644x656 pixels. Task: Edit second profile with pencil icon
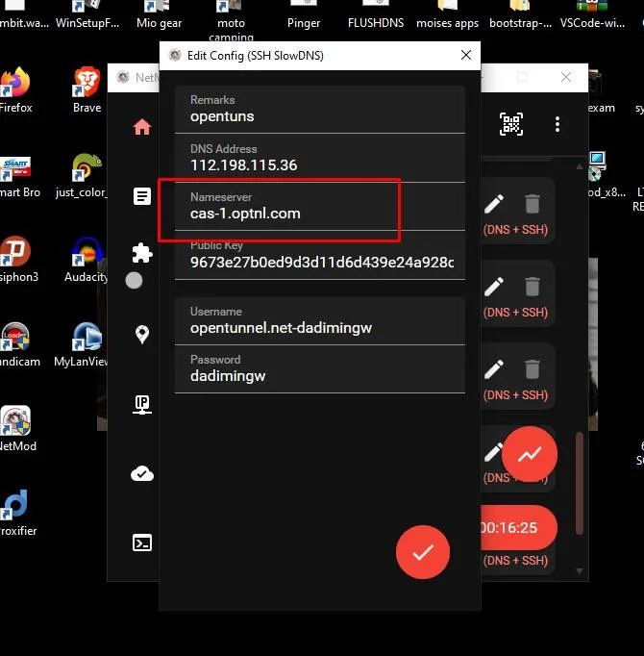(x=494, y=287)
